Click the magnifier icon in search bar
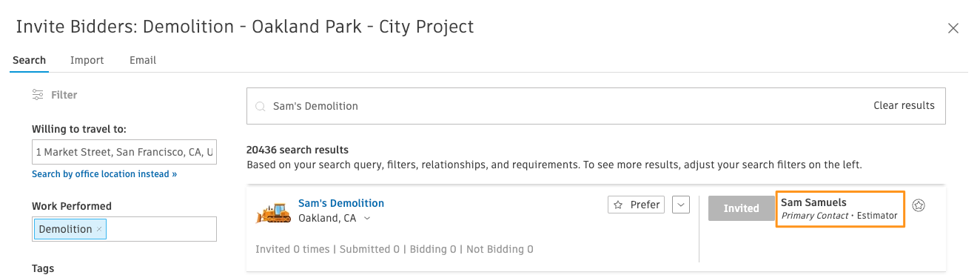The image size is (980, 275). pos(261,106)
